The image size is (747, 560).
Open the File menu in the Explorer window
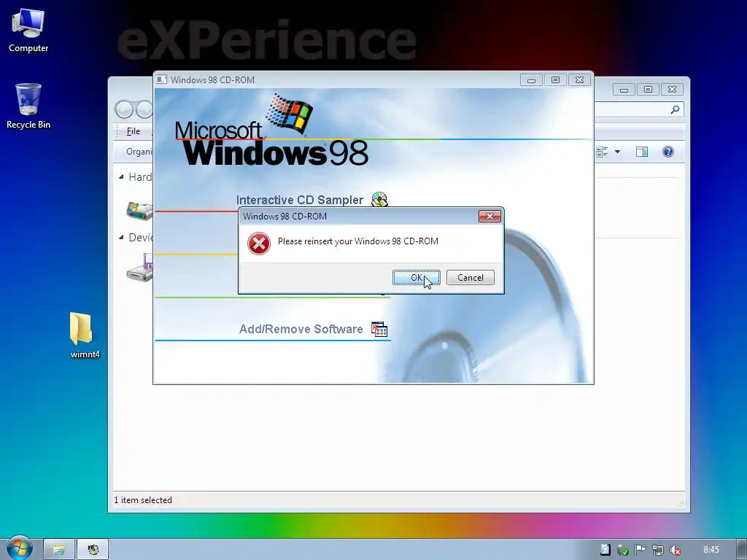tap(133, 131)
